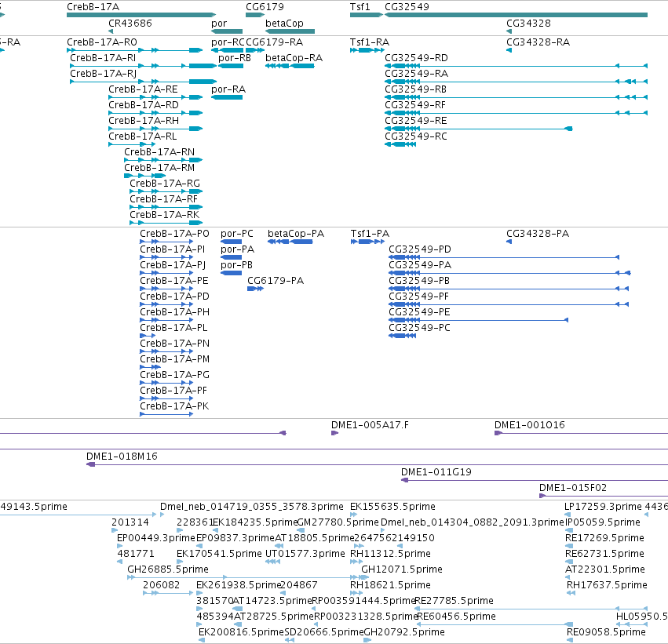This screenshot has height=644, width=668.
Task: Select transcript CG32549-RD
Action: 416,58
